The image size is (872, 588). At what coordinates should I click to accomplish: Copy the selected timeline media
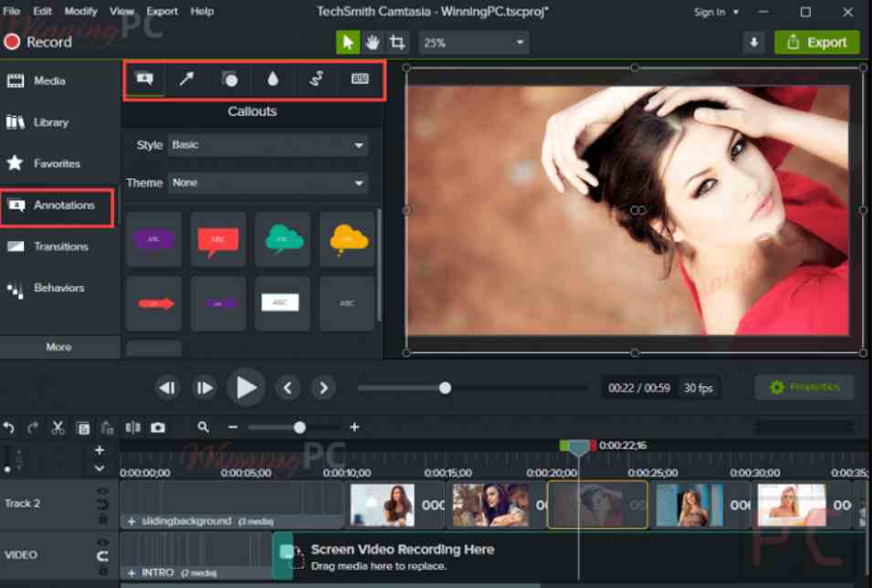coord(83,428)
